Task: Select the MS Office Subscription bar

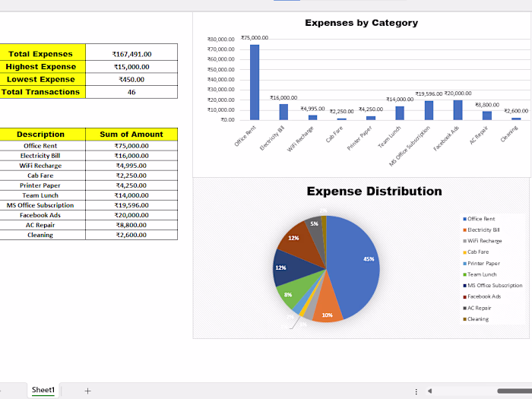Action: pos(429,110)
